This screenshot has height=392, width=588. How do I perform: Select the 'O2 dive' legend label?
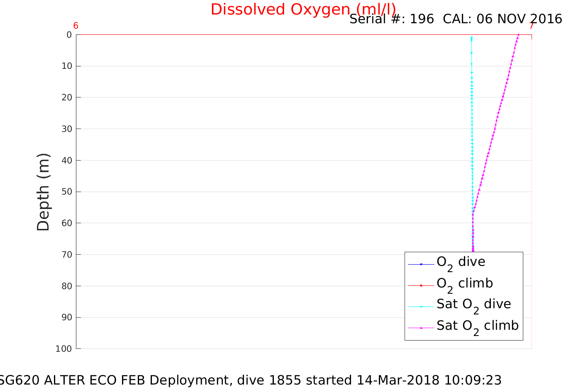pos(461,262)
